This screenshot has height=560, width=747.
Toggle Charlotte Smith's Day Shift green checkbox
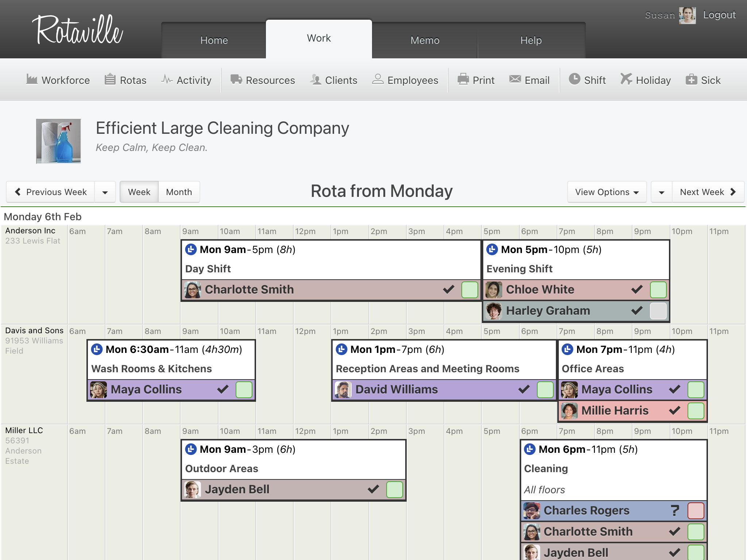[469, 290]
